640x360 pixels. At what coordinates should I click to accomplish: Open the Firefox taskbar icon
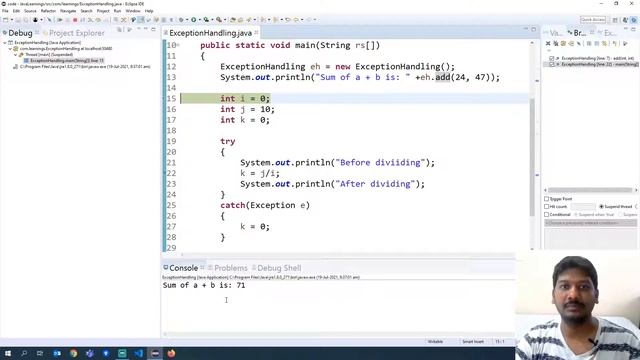171,353
